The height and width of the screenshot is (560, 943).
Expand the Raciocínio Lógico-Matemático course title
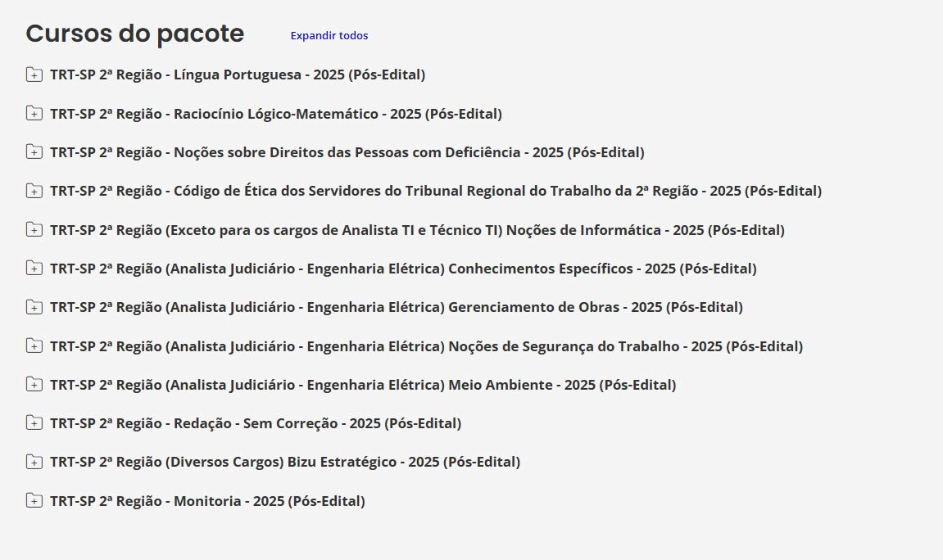click(x=275, y=114)
